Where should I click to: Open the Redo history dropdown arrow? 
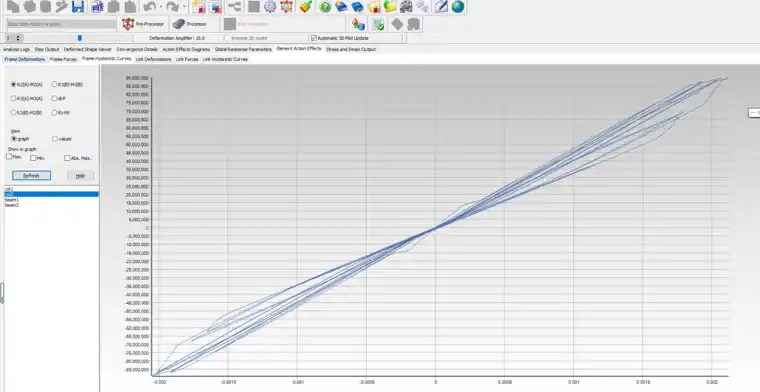click(x=184, y=7)
